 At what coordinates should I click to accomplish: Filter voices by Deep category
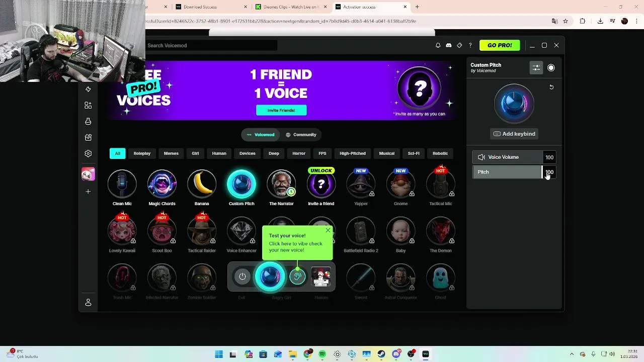[274, 153]
